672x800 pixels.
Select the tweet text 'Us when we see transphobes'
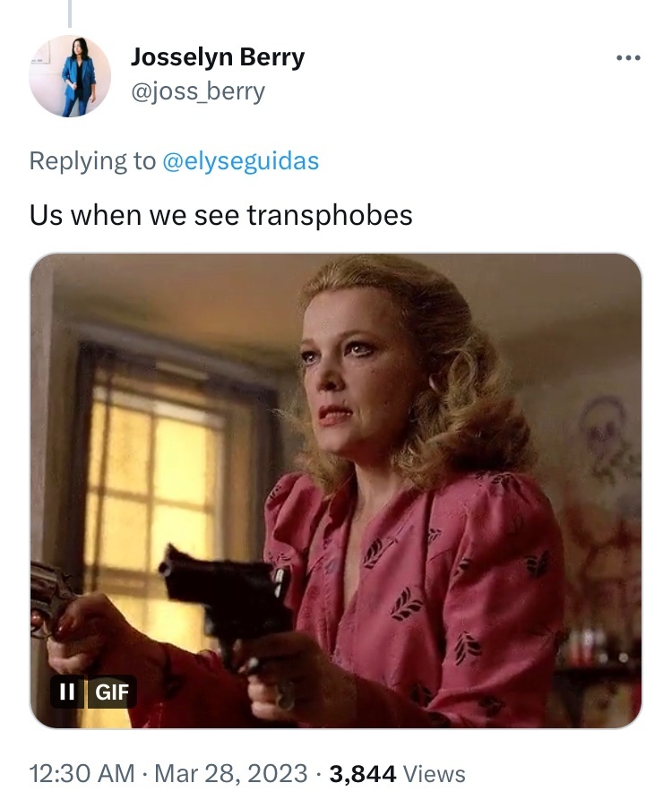point(221,215)
